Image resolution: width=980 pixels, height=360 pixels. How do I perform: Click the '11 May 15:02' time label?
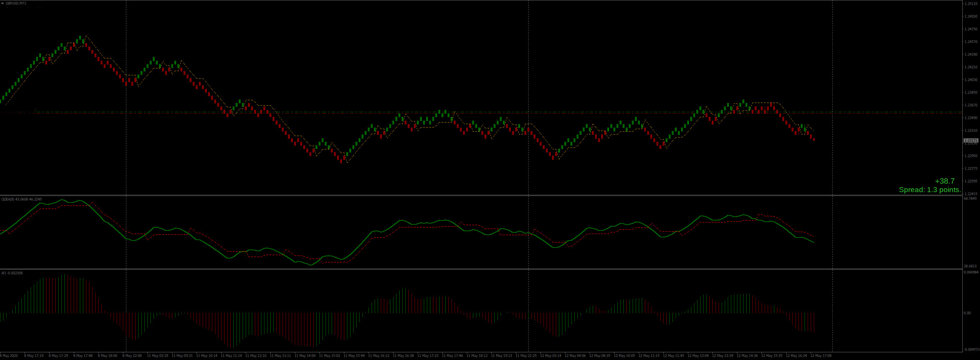tap(329, 356)
